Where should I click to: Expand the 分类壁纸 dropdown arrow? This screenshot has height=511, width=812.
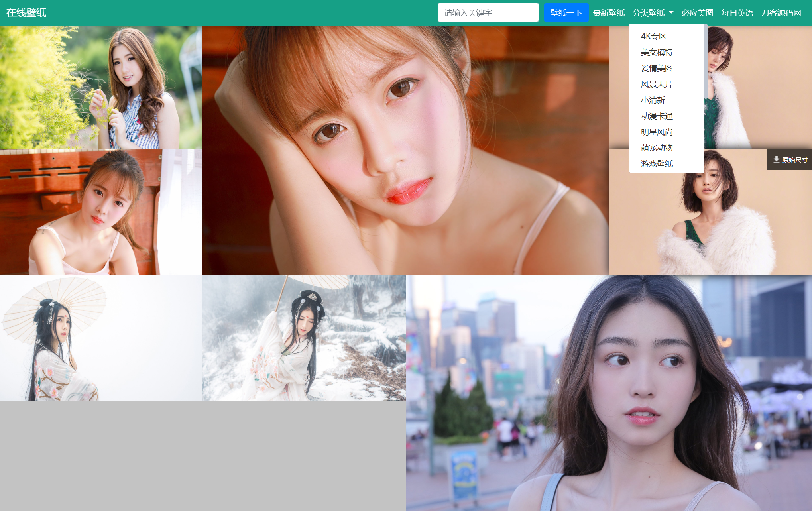point(671,12)
